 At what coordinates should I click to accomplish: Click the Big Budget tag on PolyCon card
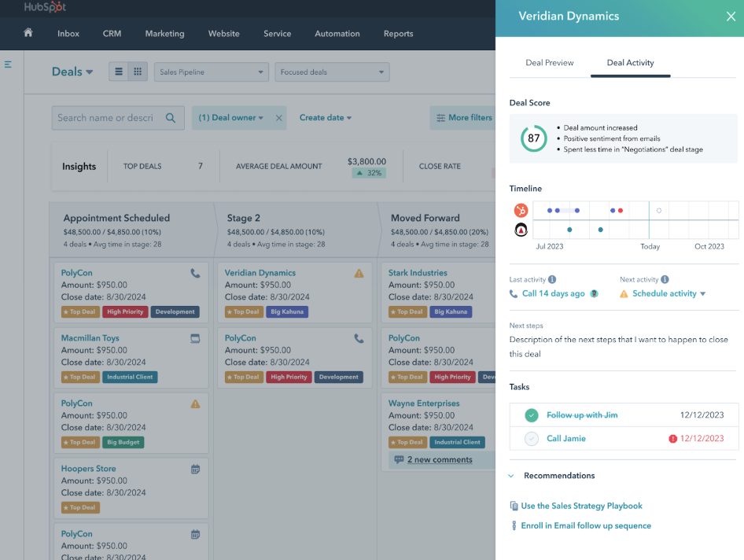(x=123, y=442)
